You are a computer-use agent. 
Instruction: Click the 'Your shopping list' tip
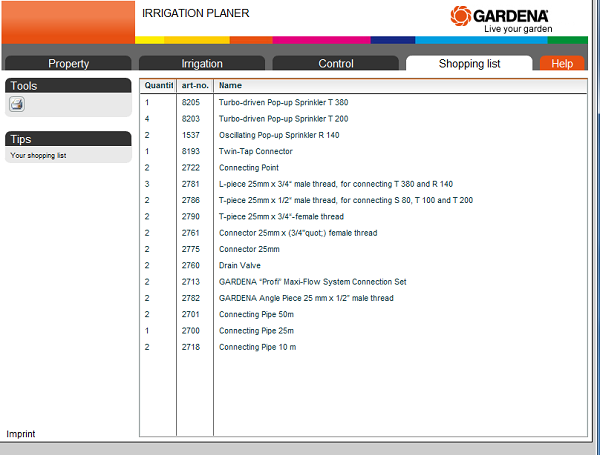point(38,155)
